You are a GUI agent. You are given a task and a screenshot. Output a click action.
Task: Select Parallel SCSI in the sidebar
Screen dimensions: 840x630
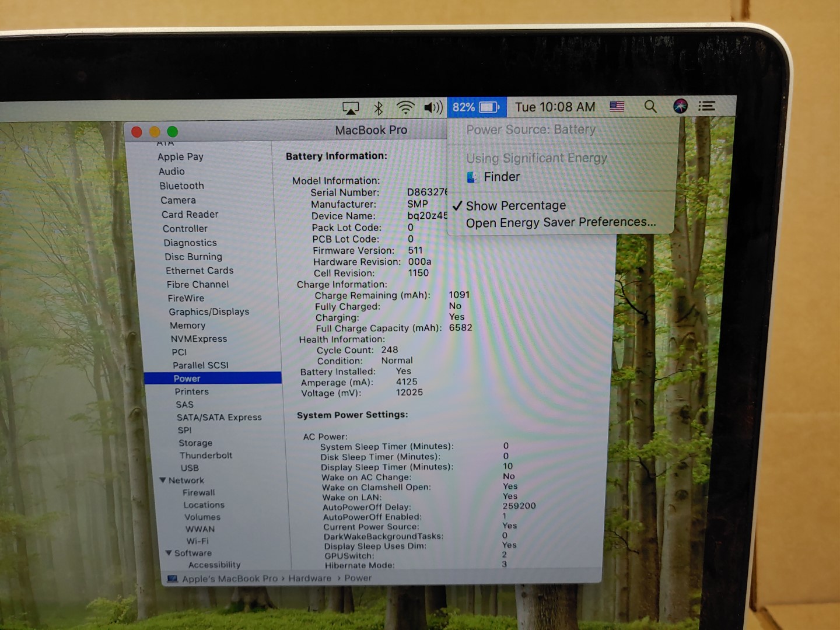[201, 365]
